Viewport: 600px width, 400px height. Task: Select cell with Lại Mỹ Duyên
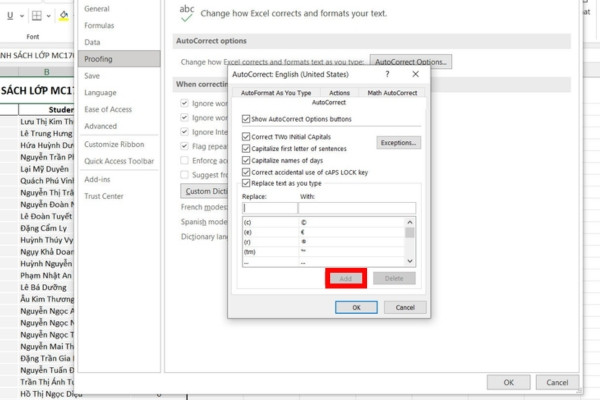tap(46, 169)
